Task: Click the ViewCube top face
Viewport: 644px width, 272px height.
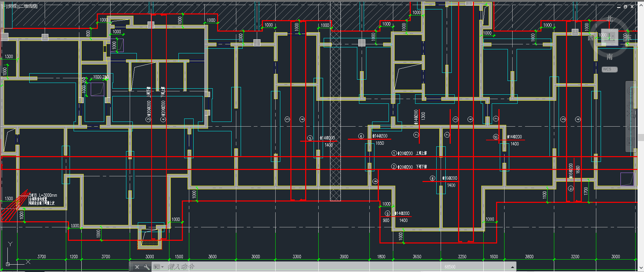Action: pyautogui.click(x=610, y=37)
